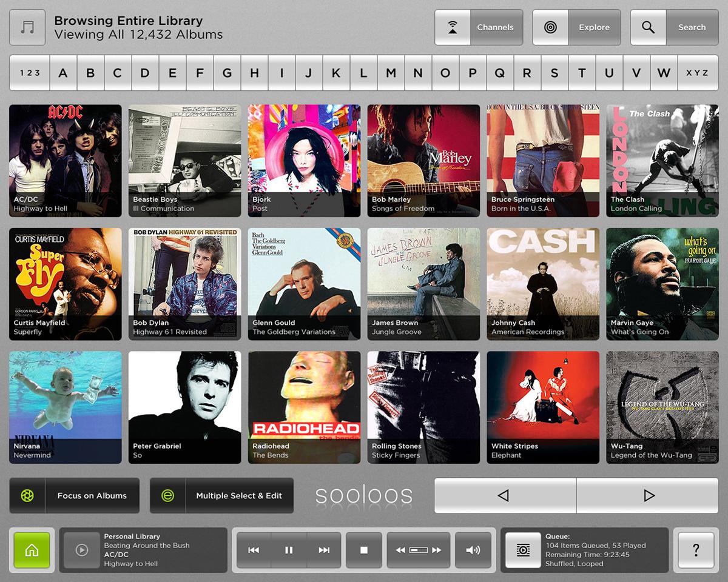728x582 pixels.
Task: Click the green home button
Action: [x=32, y=550]
